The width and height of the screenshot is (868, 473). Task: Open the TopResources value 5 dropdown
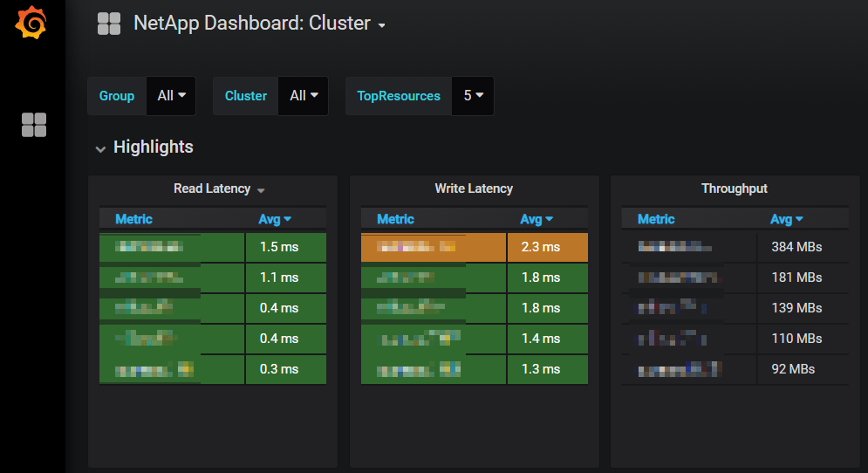point(473,96)
